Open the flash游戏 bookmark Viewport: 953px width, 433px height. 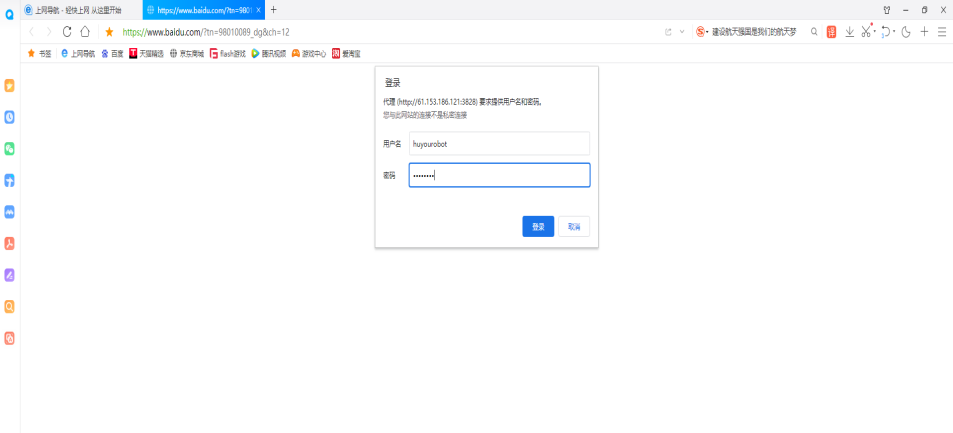[x=228, y=54]
